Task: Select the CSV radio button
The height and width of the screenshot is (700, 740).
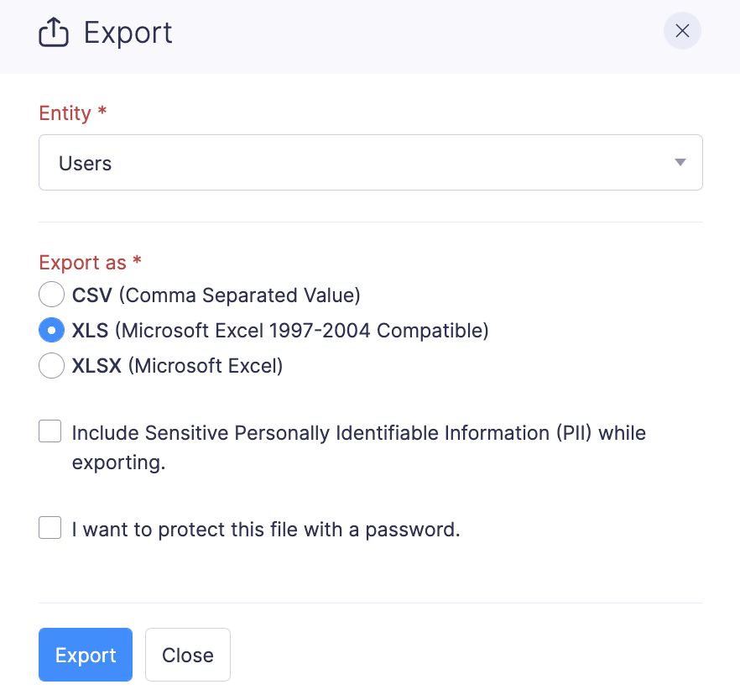Action: (x=51, y=295)
